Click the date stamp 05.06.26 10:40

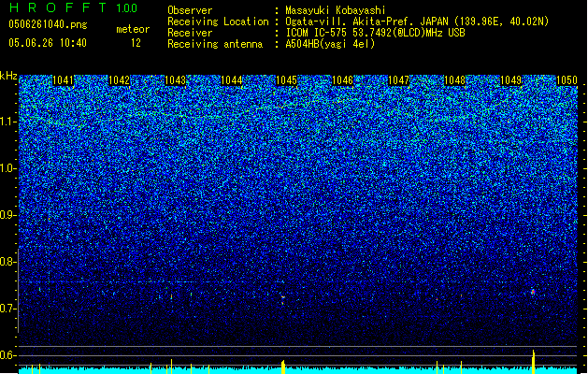point(48,43)
